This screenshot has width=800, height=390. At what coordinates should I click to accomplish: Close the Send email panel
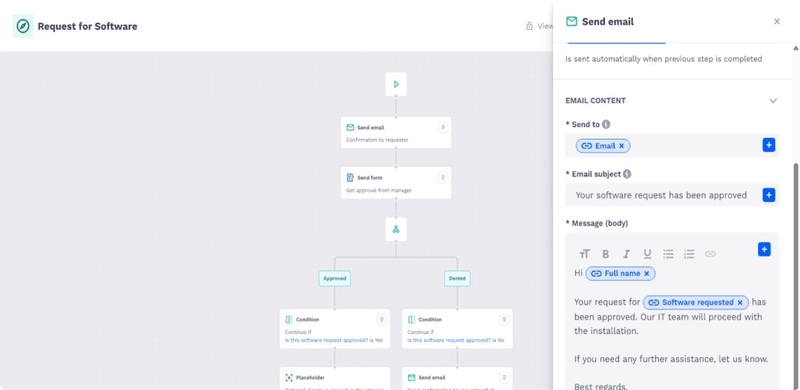pyautogui.click(x=777, y=21)
